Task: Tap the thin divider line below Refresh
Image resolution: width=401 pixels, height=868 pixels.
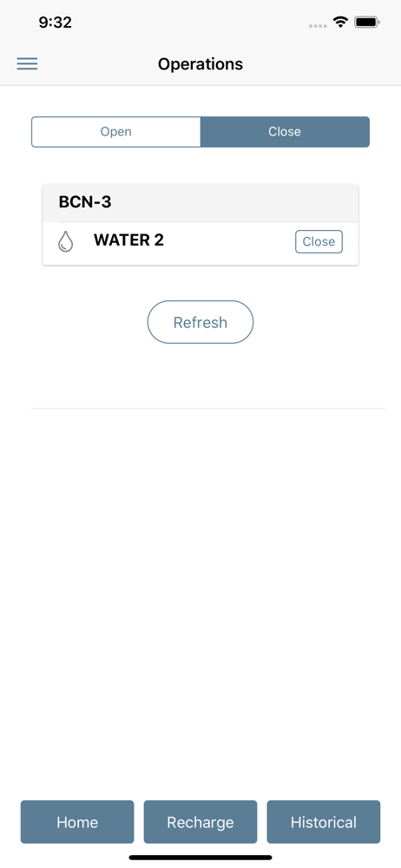Action: 208,409
